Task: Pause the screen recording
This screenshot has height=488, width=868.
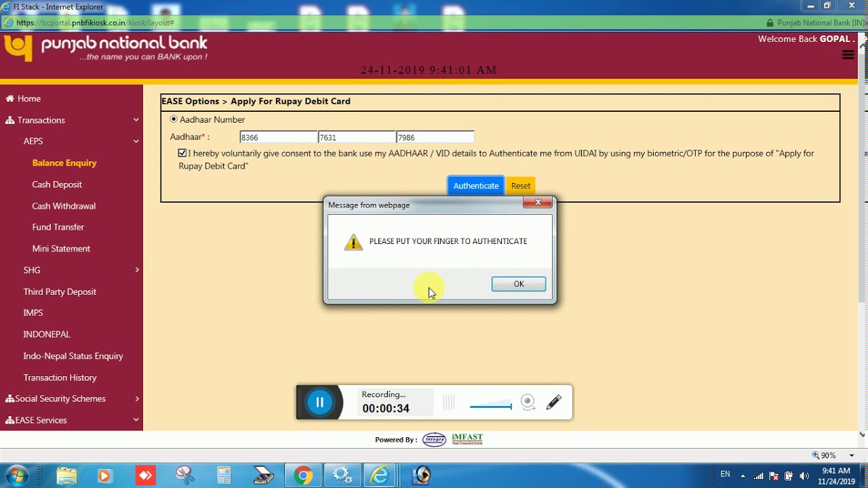Action: (x=319, y=403)
